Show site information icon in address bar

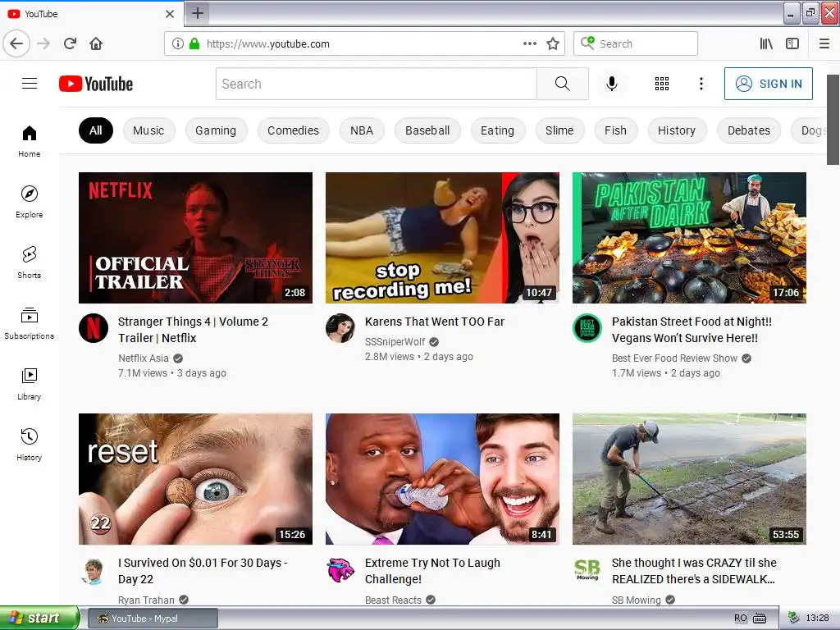[178, 43]
